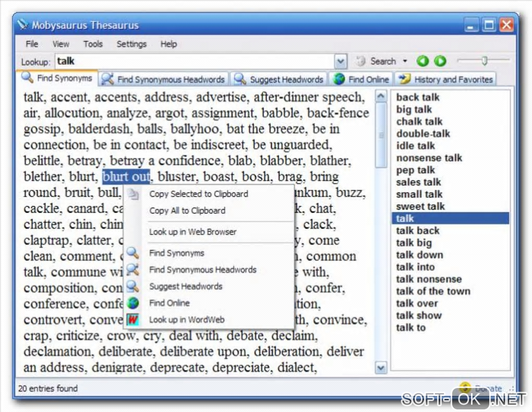Click the green forward navigation arrow
The width and height of the screenshot is (532, 412).
pos(440,61)
